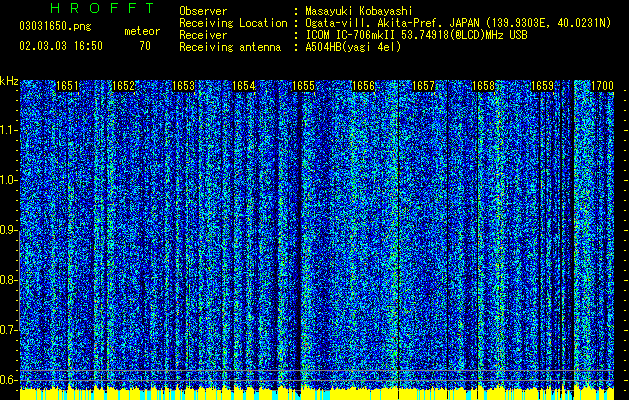Click the date stamp 02.03.03 16:50

point(61,46)
